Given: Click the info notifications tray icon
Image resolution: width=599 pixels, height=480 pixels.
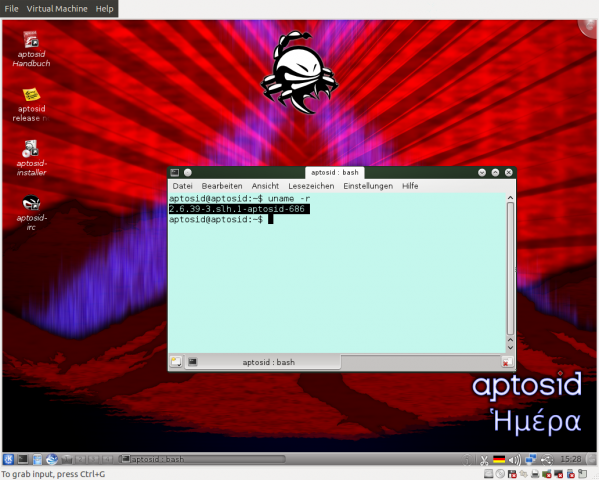Looking at the screenshot, I should (x=467, y=460).
